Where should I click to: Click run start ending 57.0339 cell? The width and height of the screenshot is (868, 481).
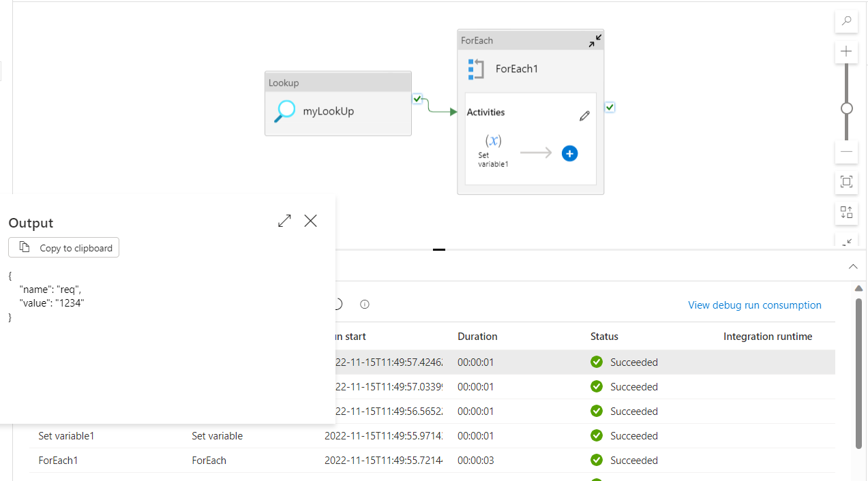point(389,387)
